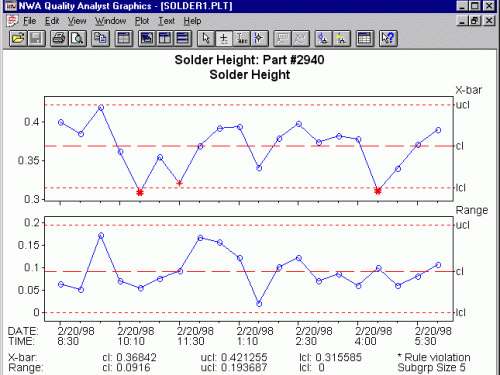Click the 4:00 time axis label

click(x=366, y=341)
